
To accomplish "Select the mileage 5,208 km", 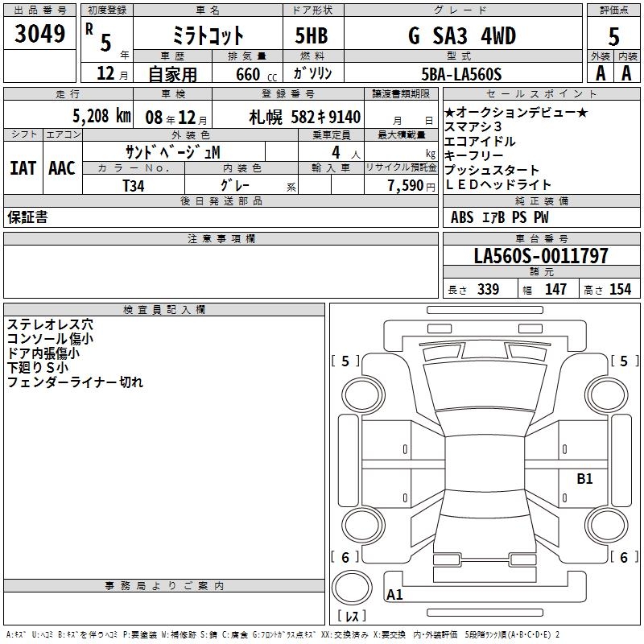I will 102,116.
